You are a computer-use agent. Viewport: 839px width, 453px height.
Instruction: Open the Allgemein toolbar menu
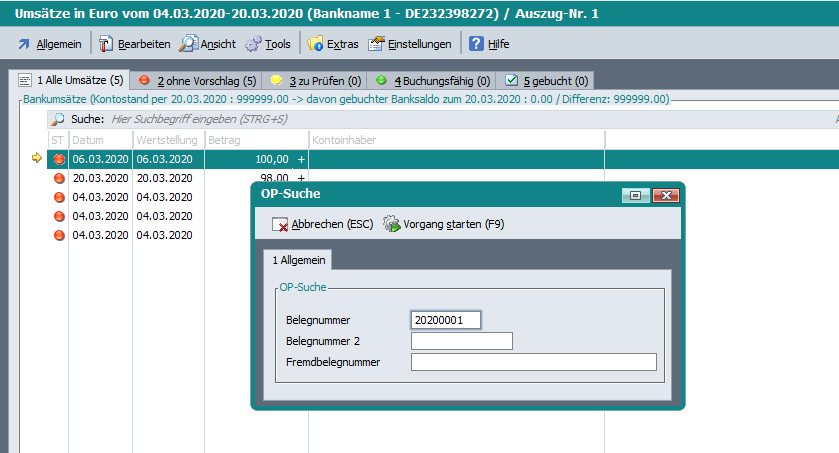tap(50, 44)
